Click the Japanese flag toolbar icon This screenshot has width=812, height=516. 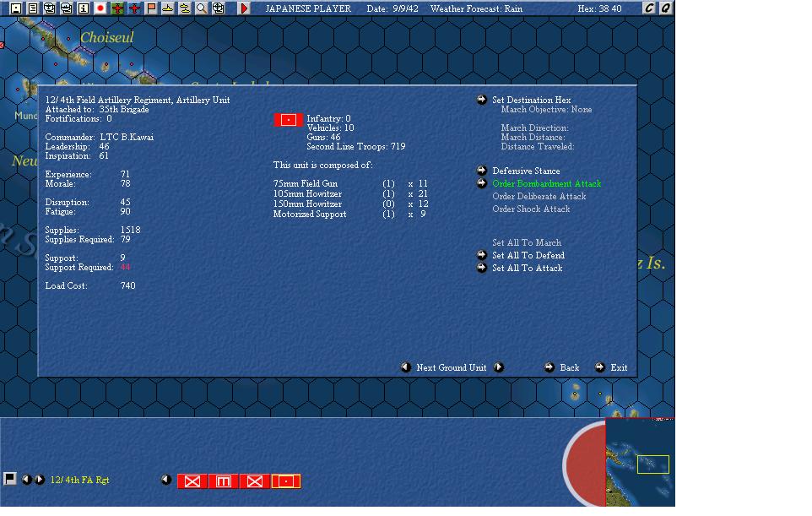click(100, 8)
